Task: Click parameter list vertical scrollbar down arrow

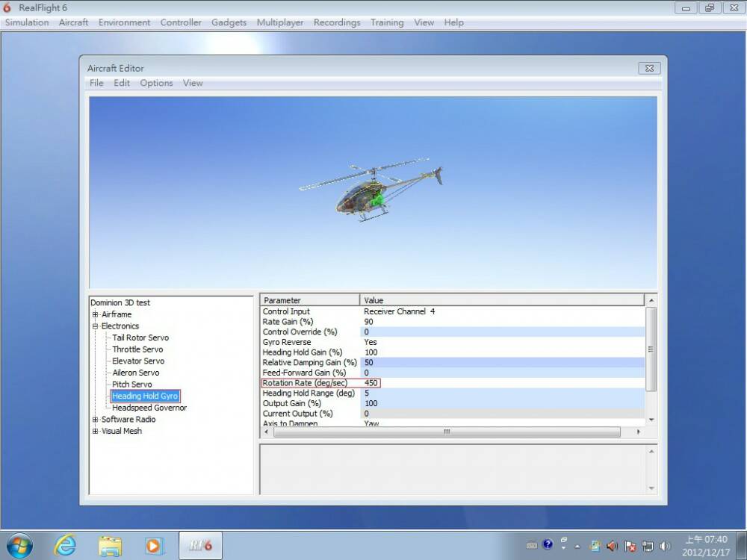Action: (651, 420)
